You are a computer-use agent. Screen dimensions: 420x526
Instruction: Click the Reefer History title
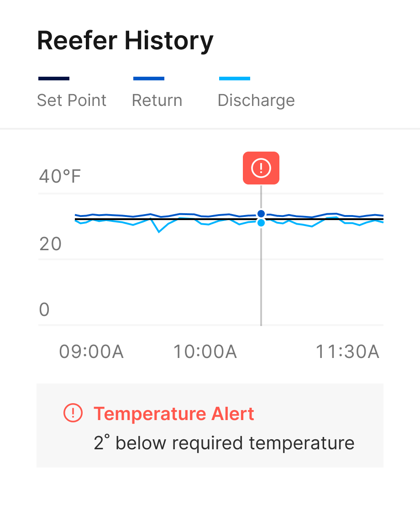pyautogui.click(x=125, y=41)
